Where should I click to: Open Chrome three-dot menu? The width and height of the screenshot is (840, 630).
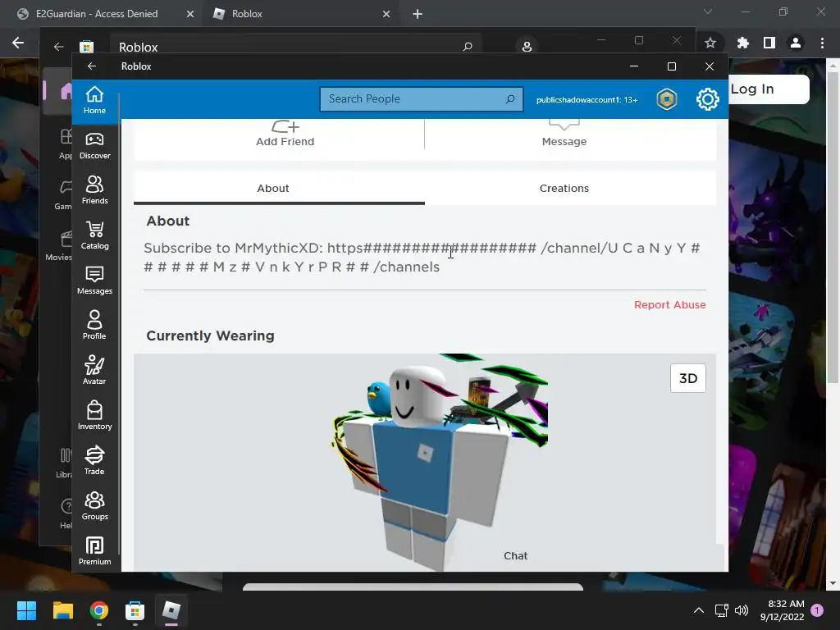822,43
